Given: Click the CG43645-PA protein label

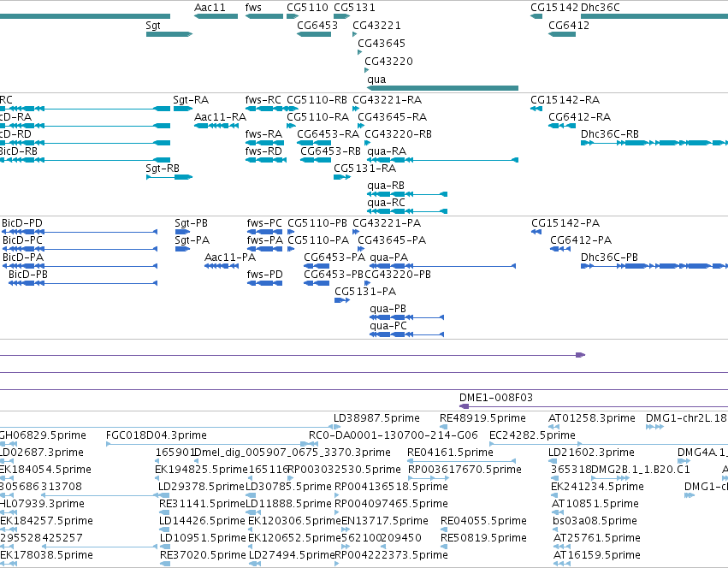Looking at the screenshot, I should pyautogui.click(x=392, y=240).
